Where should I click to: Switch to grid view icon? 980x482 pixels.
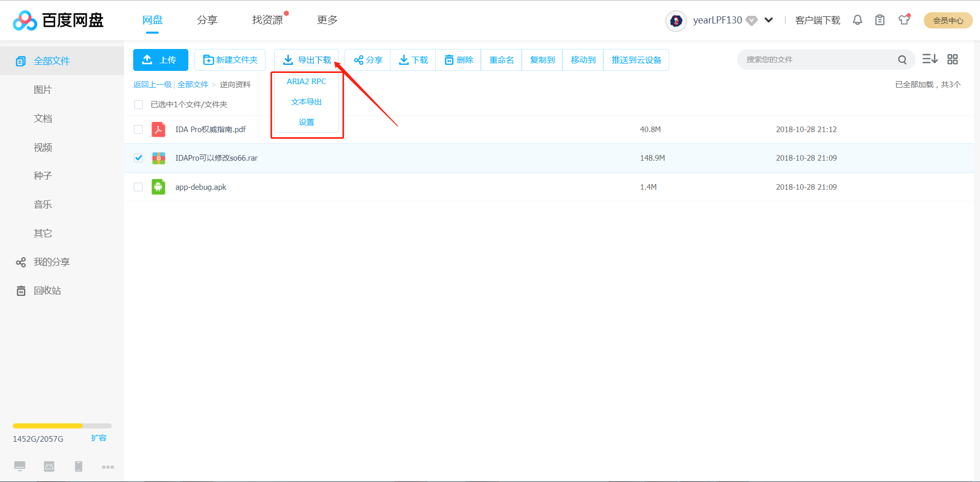coord(952,59)
